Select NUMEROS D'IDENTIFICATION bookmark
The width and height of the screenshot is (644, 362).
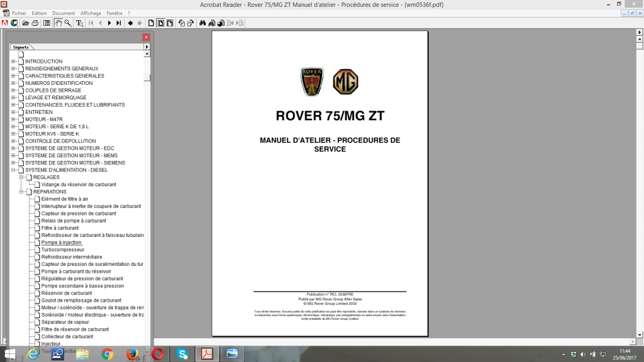[58, 84]
